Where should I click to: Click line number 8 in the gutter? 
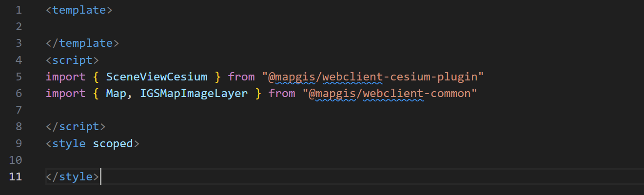(x=18, y=127)
